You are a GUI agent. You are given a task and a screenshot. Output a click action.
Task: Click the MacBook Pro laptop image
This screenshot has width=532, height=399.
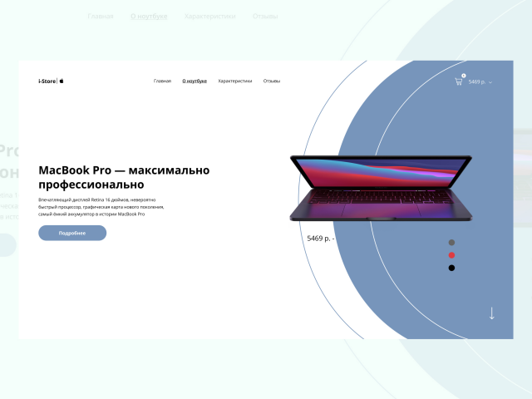(x=381, y=189)
